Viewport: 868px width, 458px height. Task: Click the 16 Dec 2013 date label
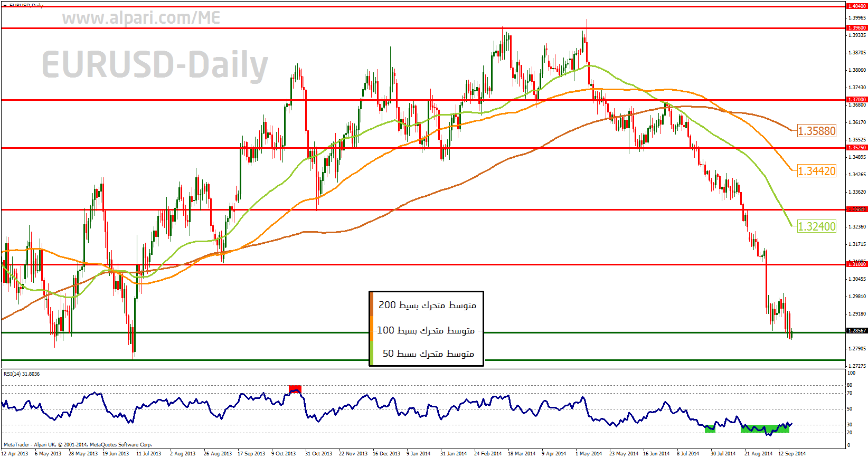(x=386, y=453)
